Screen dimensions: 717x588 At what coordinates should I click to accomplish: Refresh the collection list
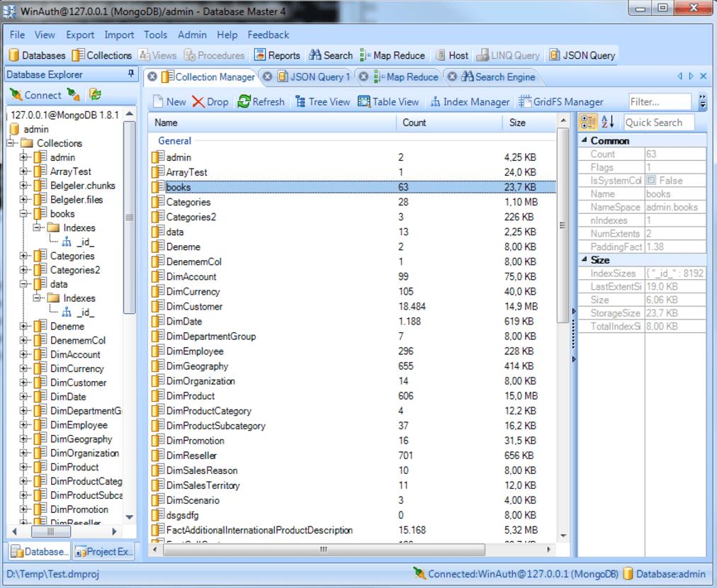point(261,101)
